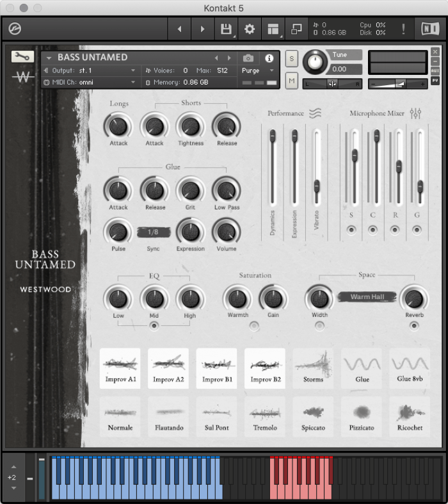The width and height of the screenshot is (448, 504).
Task: Click the Space Reverb knob
Action: click(414, 298)
